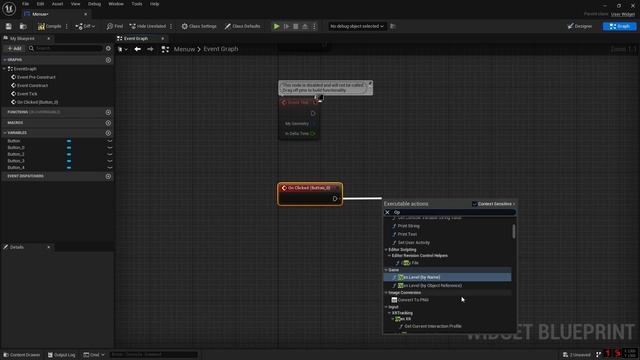Click the frame skip playback button
This screenshot has height=360, width=640.
[287, 26]
